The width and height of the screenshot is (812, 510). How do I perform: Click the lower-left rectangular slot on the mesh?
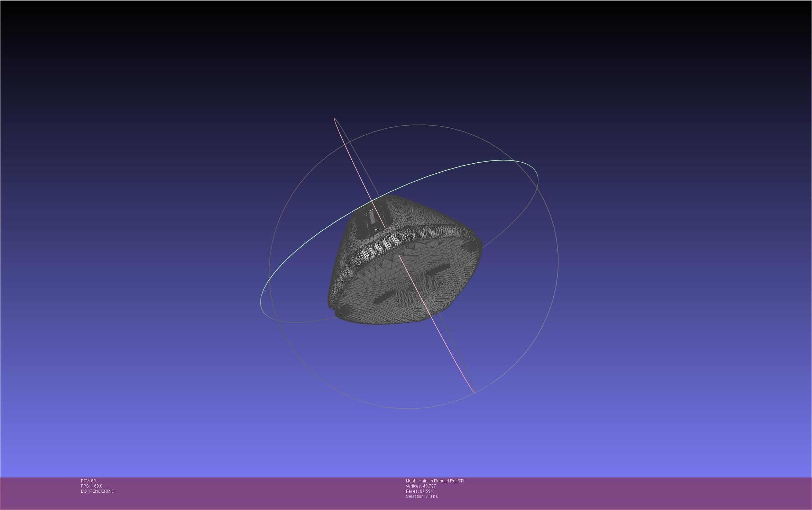click(x=384, y=298)
